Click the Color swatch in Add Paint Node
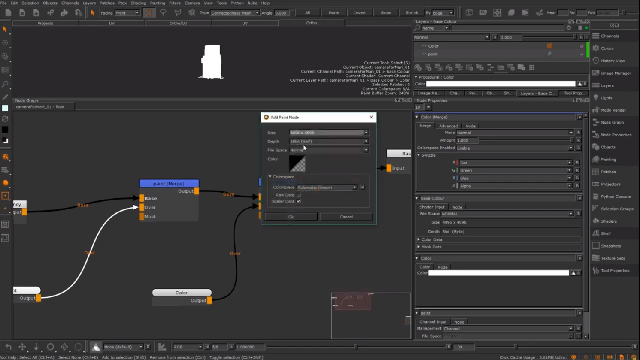This screenshot has height=360, width=640. click(x=297, y=164)
